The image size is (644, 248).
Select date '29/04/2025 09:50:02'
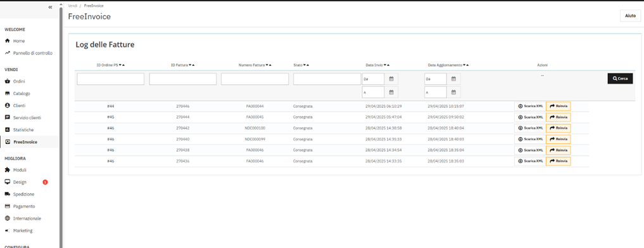click(446, 117)
